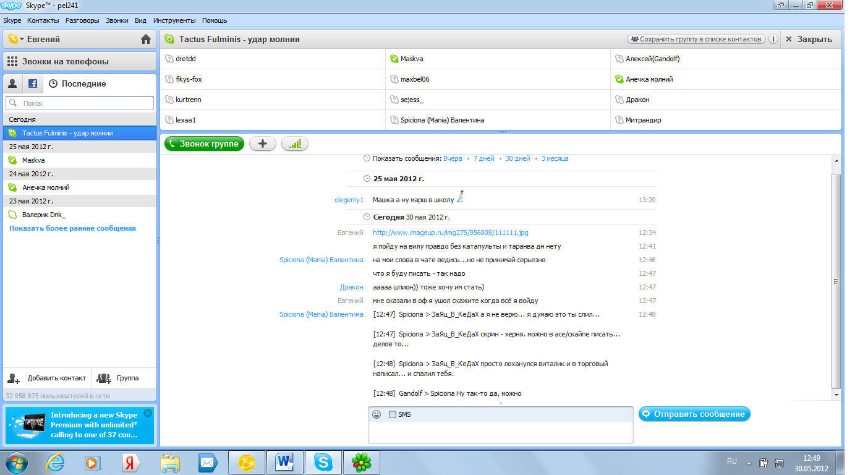This screenshot has width=868, height=475.
Task: Open the Вид menu
Action: [x=140, y=20]
